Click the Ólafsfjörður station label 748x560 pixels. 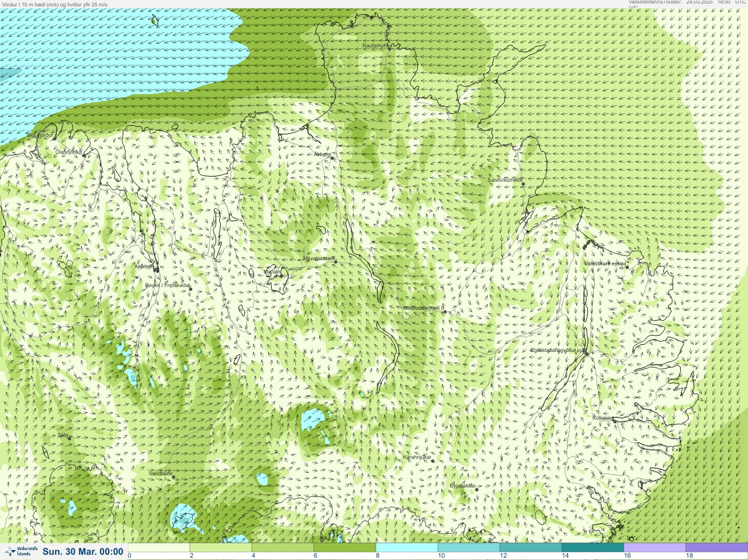point(68,152)
